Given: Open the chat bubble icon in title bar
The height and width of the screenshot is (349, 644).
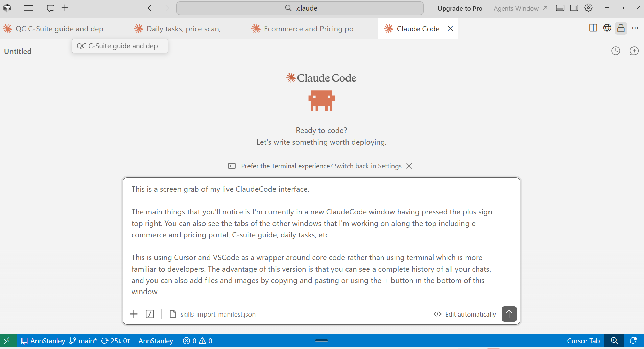Looking at the screenshot, I should click(x=51, y=8).
